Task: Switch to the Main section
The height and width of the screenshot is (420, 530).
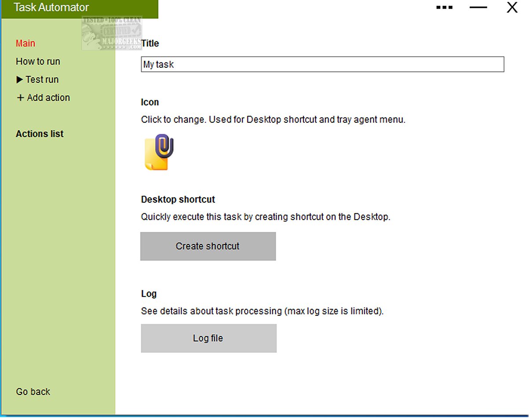Action: point(25,43)
